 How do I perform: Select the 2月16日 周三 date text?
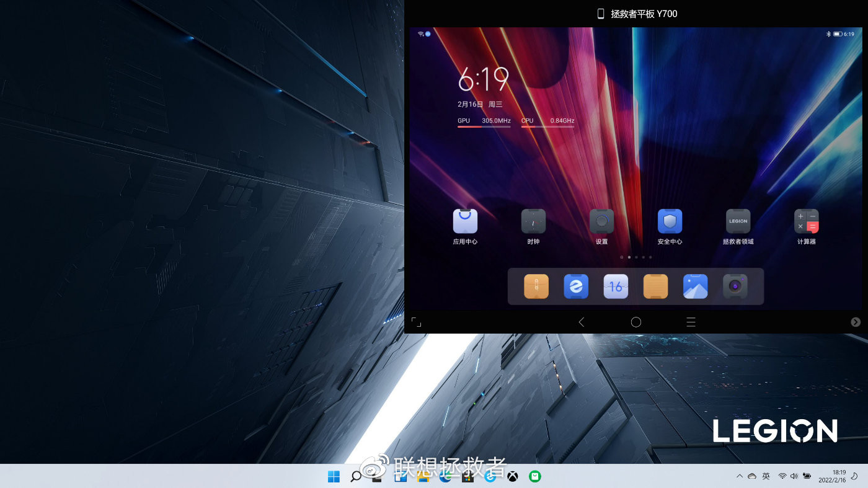click(480, 104)
